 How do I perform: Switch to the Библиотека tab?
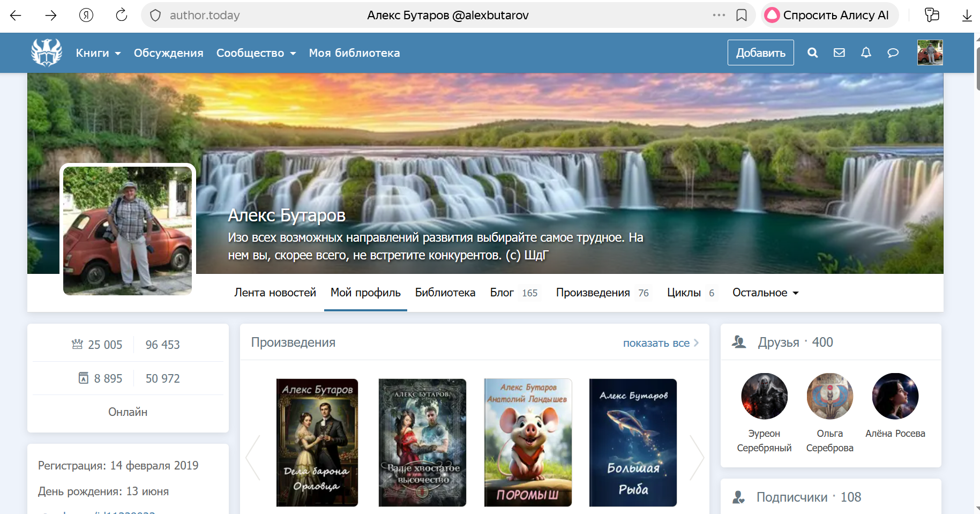tap(445, 293)
